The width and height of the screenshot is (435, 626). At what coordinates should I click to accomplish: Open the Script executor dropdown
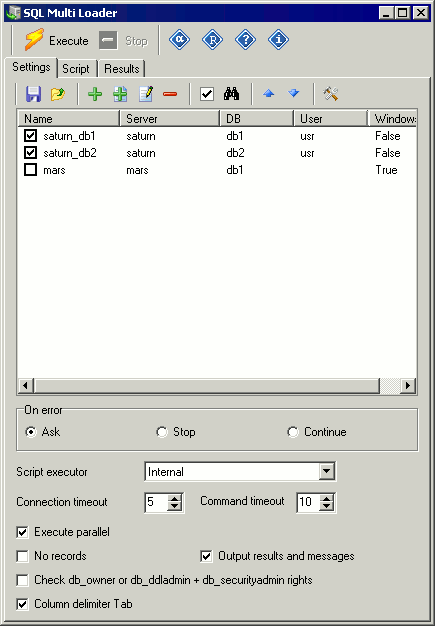[326, 471]
